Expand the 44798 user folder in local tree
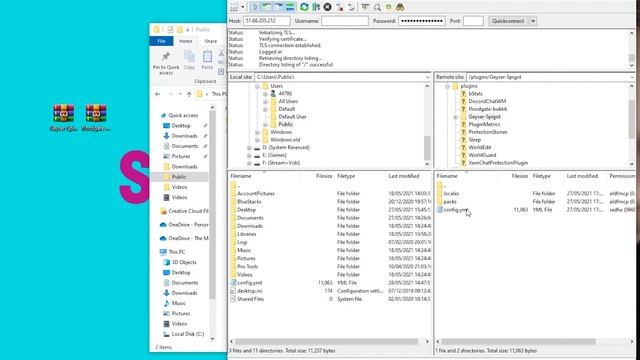640x360 pixels. (x=265, y=94)
